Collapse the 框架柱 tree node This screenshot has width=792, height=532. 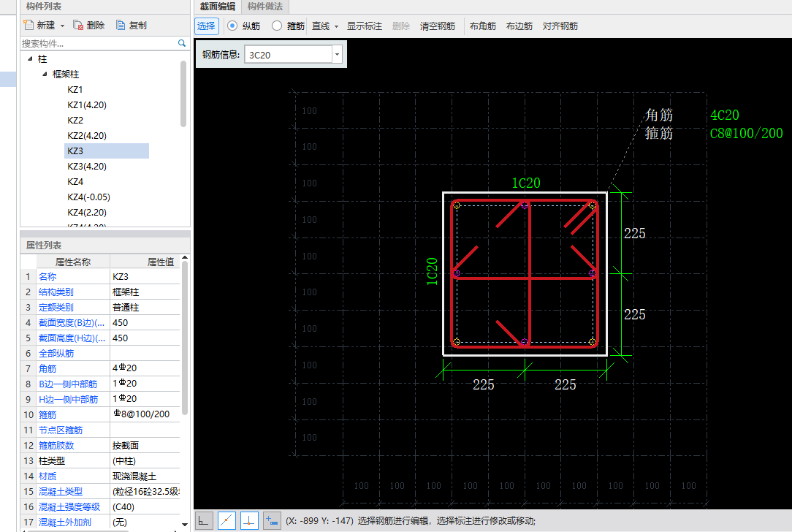[45, 75]
